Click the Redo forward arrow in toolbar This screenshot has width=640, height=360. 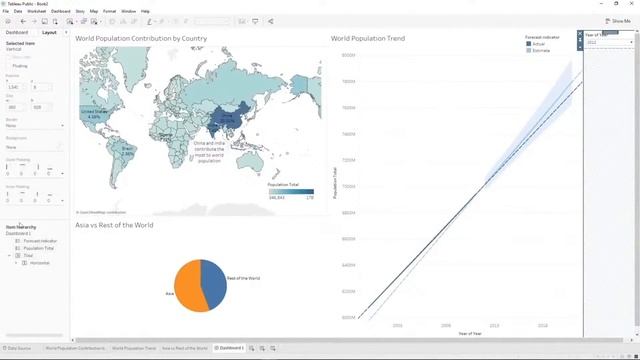pos(34,21)
